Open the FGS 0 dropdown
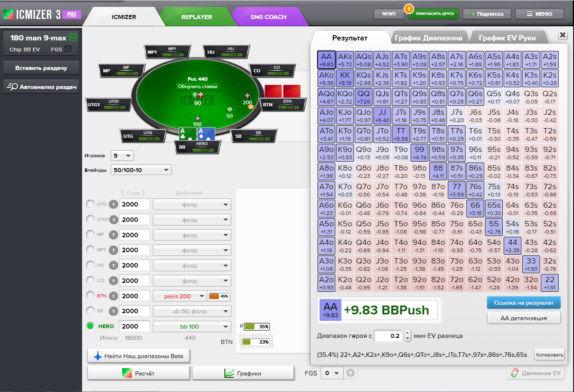Screen dimensions: 574x392 (x=332, y=373)
